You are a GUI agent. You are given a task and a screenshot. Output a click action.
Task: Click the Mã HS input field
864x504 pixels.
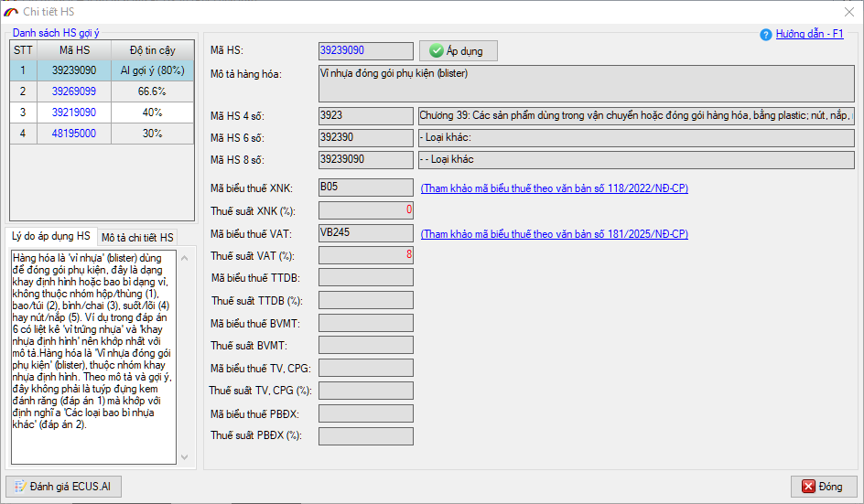(365, 51)
